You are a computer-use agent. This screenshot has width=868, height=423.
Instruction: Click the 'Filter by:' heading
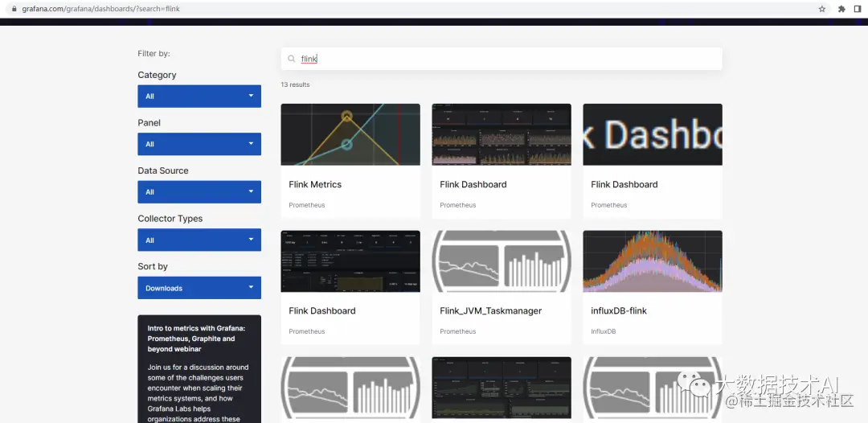point(154,54)
